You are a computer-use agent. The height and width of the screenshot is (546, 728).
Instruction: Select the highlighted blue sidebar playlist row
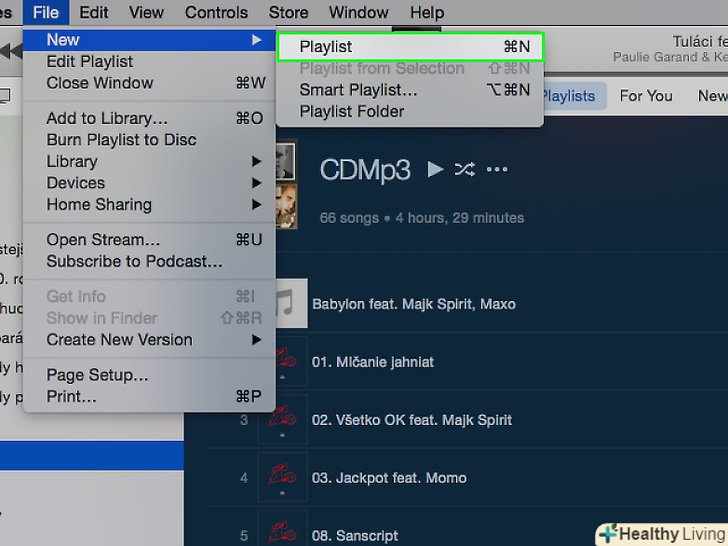(92, 456)
